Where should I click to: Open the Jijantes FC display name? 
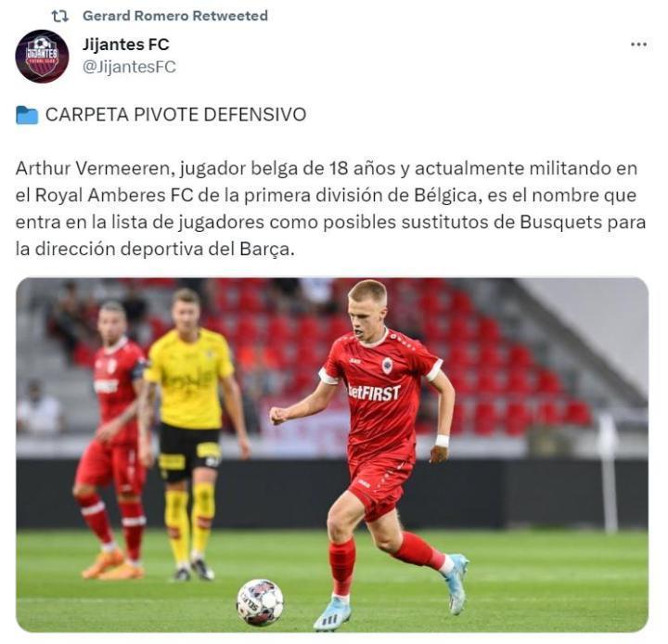point(125,45)
